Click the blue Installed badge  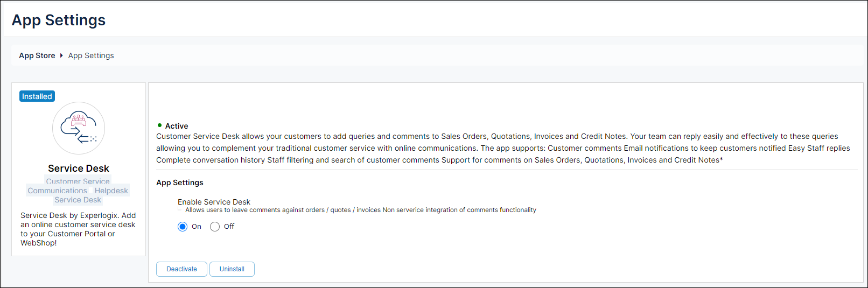(x=37, y=96)
